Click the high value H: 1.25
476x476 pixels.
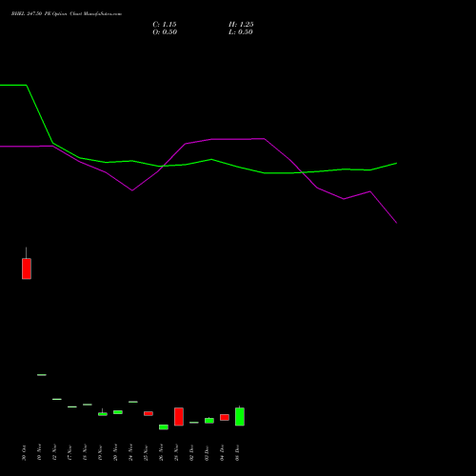coord(241,25)
